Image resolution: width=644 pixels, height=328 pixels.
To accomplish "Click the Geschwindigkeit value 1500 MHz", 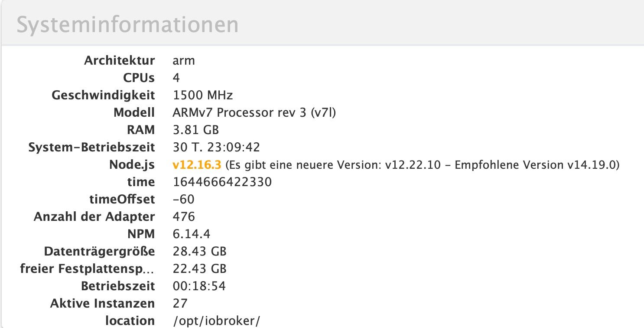I will point(203,95).
